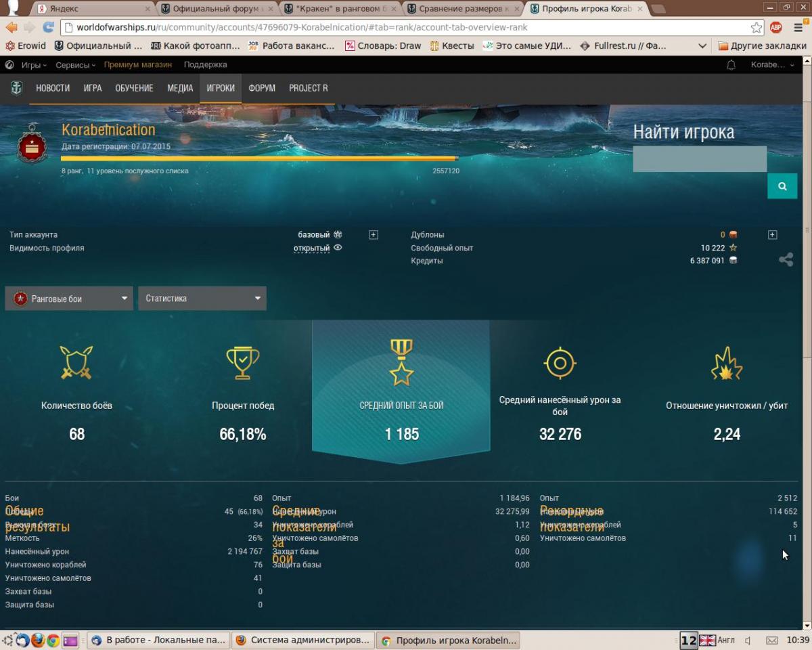The height and width of the screenshot is (650, 812).
Task: Click the Поддержка link
Action: (205, 65)
